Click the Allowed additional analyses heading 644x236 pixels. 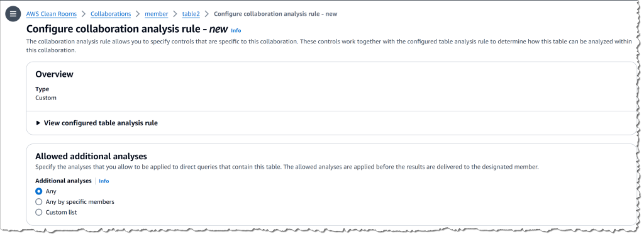pyautogui.click(x=91, y=156)
